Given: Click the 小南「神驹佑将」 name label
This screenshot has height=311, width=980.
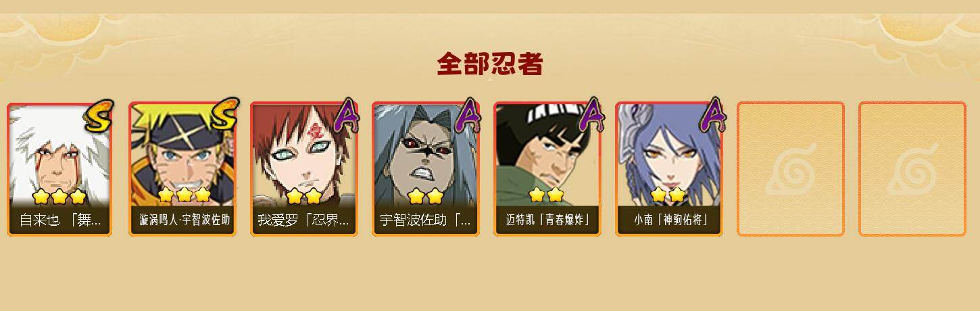Looking at the screenshot, I should tap(669, 220).
